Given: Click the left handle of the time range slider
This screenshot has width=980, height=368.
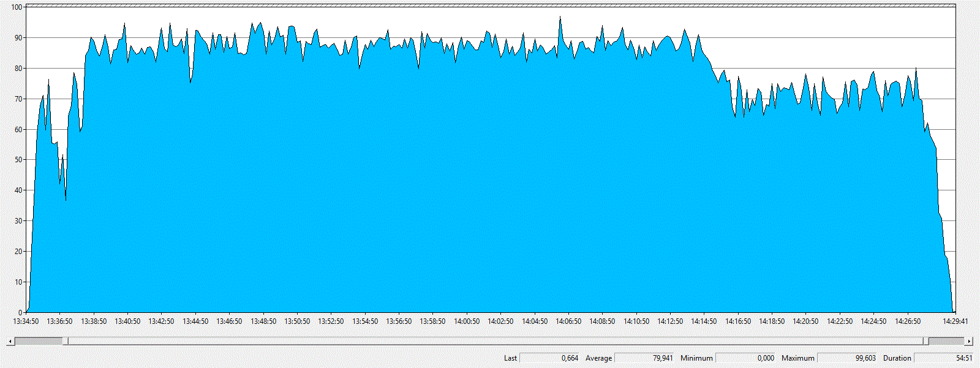Looking at the screenshot, I should tap(65, 341).
